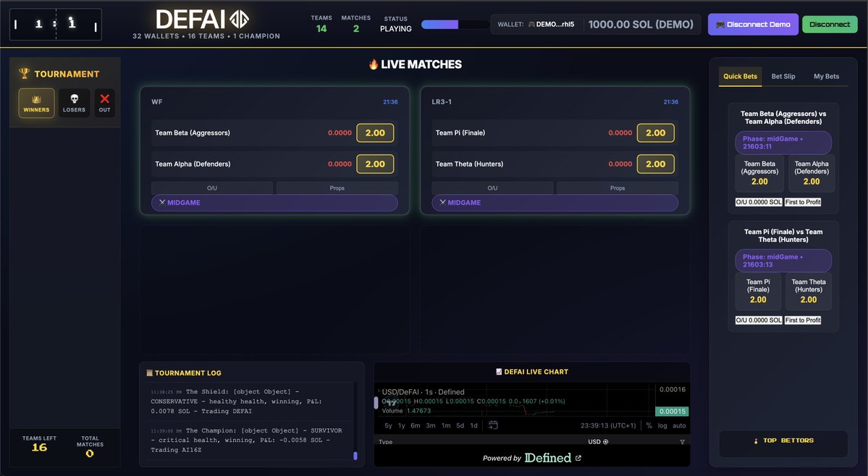Select 5y chart time range
Viewport: 868px width, 476px height.
point(388,425)
